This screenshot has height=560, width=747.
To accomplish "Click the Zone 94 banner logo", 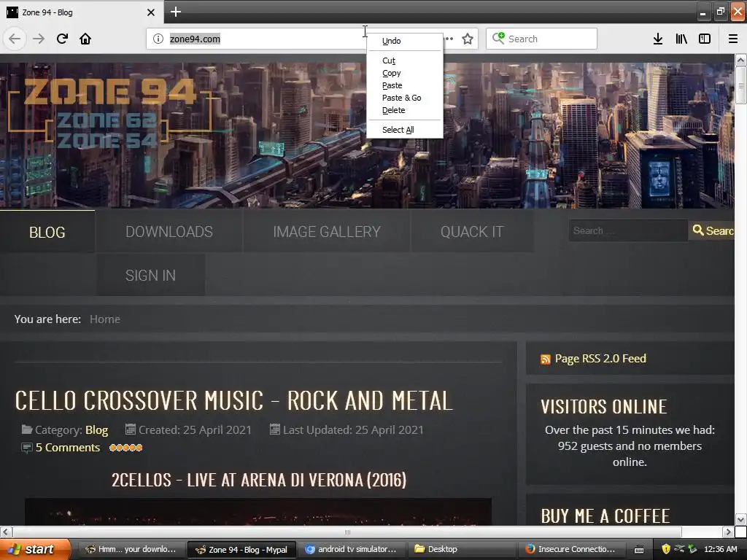I will 109,112.
